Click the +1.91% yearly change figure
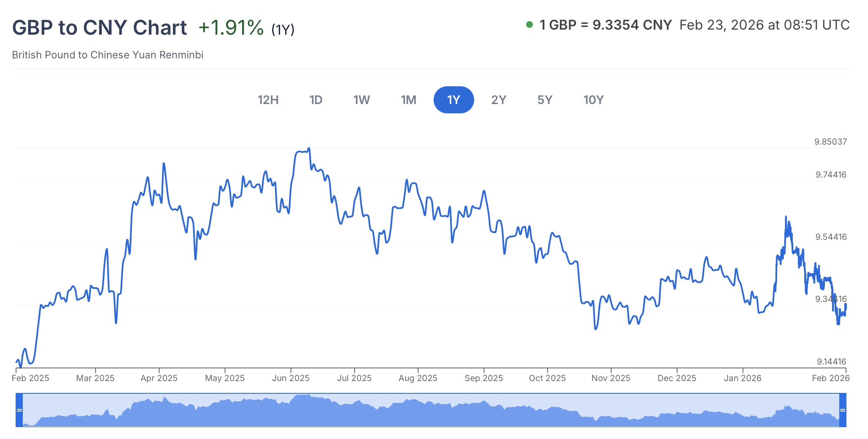 [x=231, y=27]
